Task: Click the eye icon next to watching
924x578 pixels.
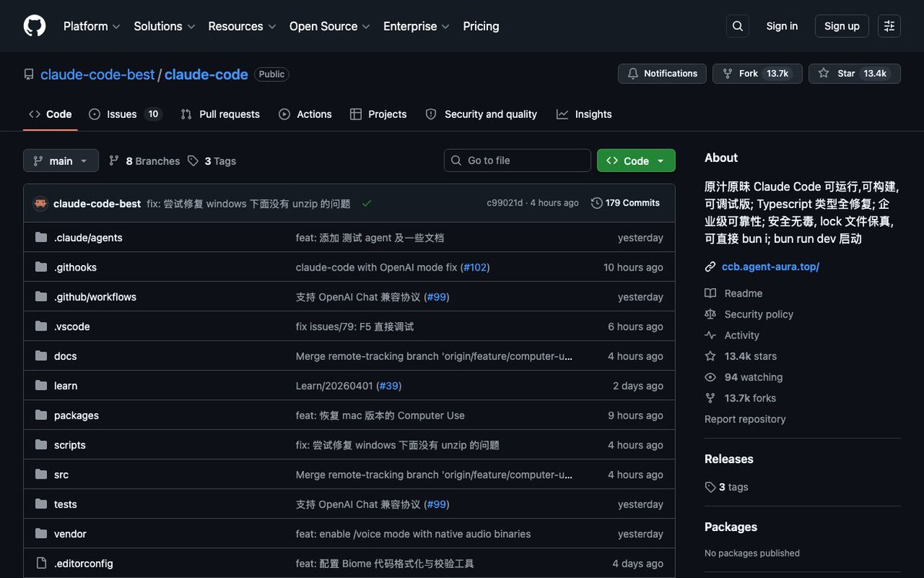Action: tap(710, 378)
